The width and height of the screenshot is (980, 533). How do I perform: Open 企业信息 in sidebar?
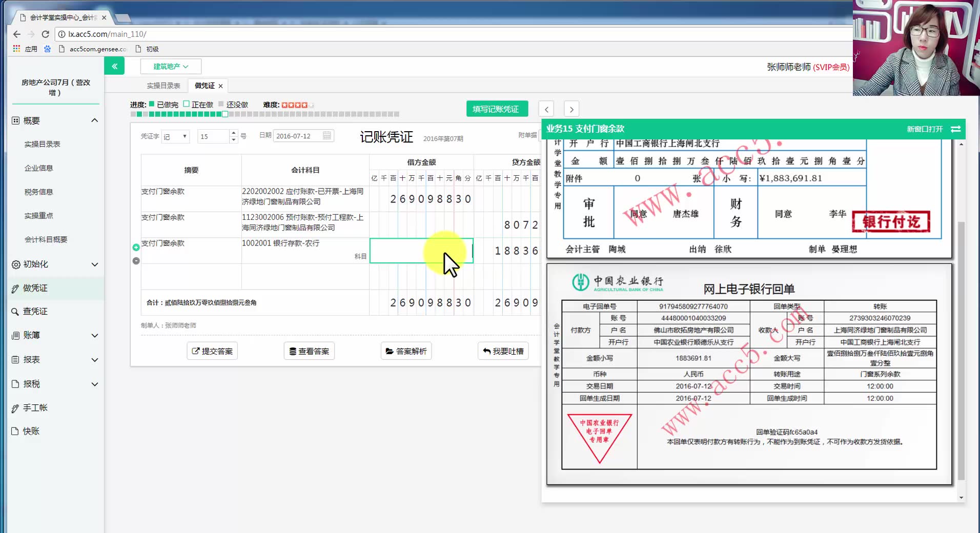[38, 168]
